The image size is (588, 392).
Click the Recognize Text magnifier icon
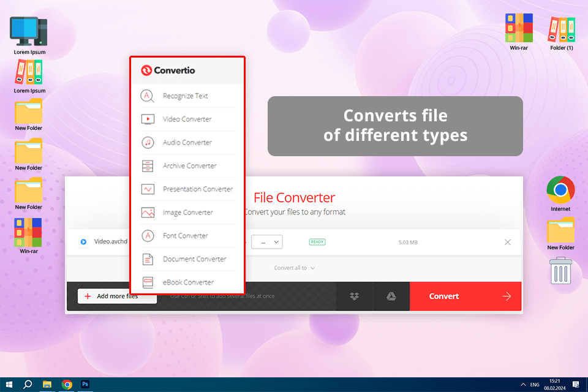(148, 96)
